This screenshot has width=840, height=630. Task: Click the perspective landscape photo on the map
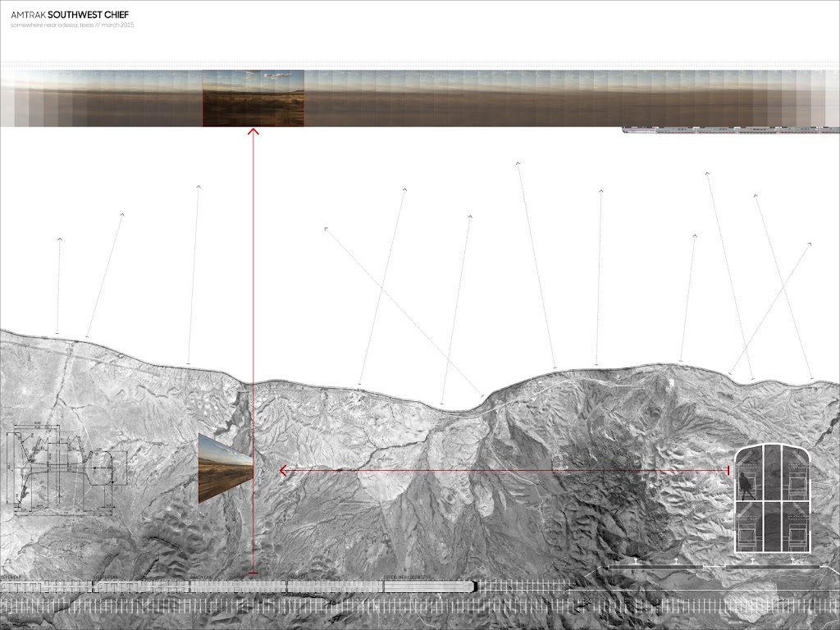click(x=225, y=468)
